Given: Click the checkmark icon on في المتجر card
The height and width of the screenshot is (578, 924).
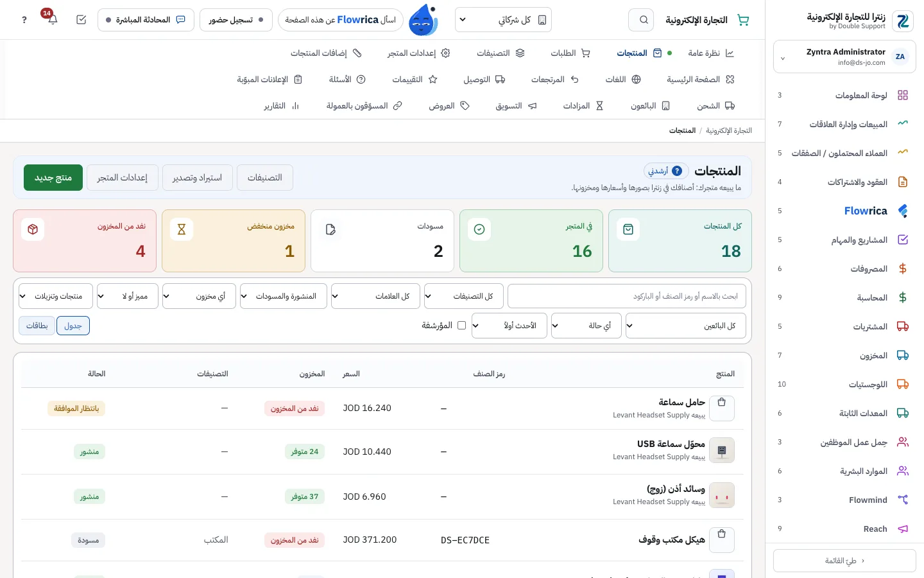Looking at the screenshot, I should click(x=479, y=229).
